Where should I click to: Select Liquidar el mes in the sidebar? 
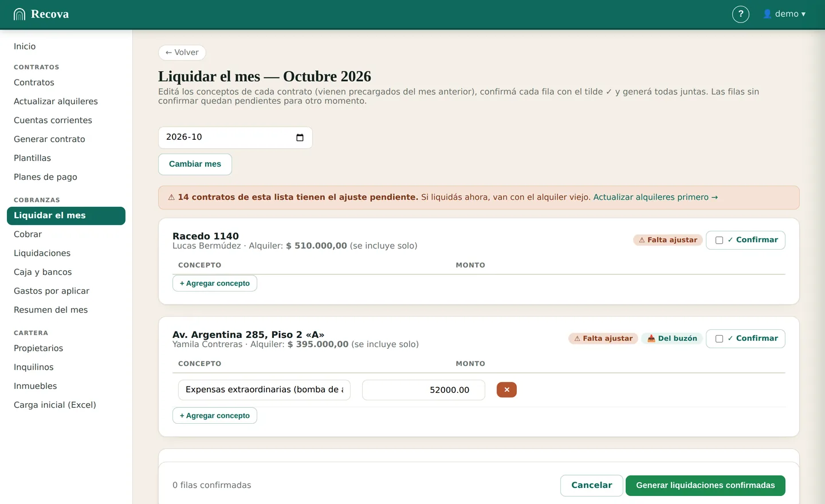coord(66,216)
